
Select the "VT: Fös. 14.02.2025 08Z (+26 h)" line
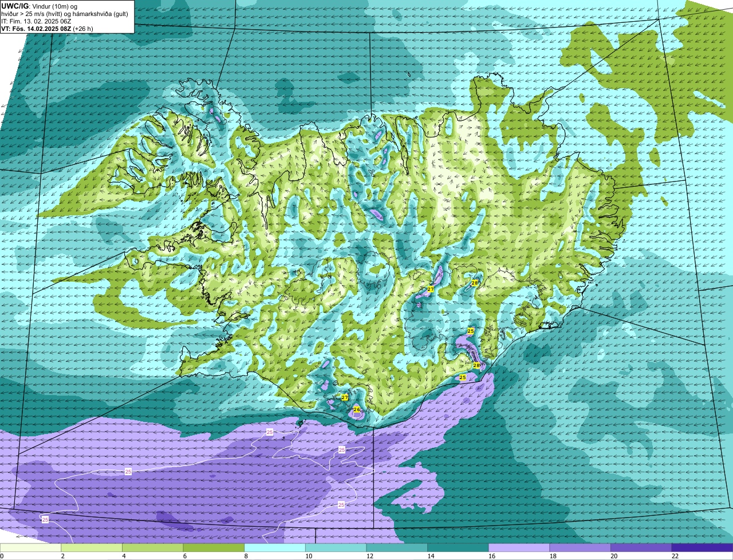(x=48, y=28)
